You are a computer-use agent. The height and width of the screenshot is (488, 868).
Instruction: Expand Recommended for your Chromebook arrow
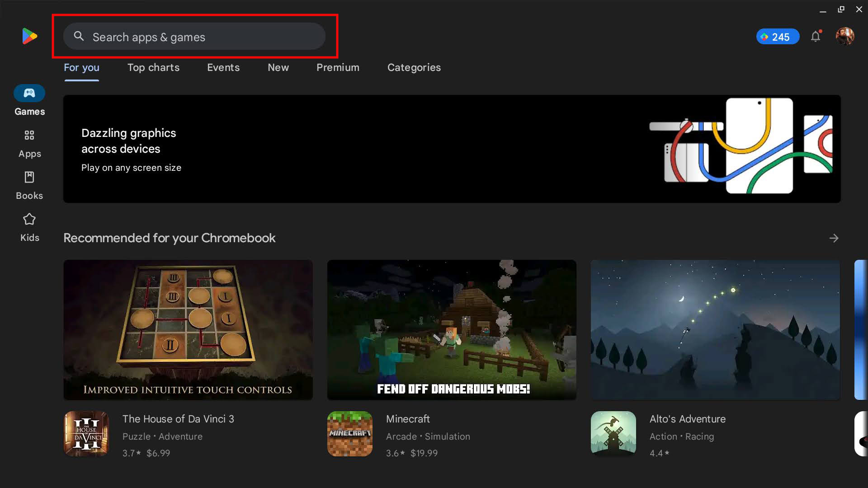[x=834, y=238]
